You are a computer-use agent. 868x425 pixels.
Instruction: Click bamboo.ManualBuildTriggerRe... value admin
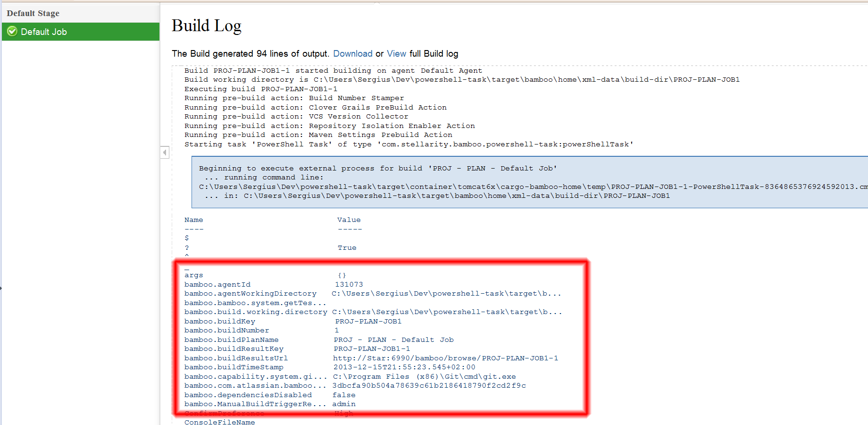point(344,404)
